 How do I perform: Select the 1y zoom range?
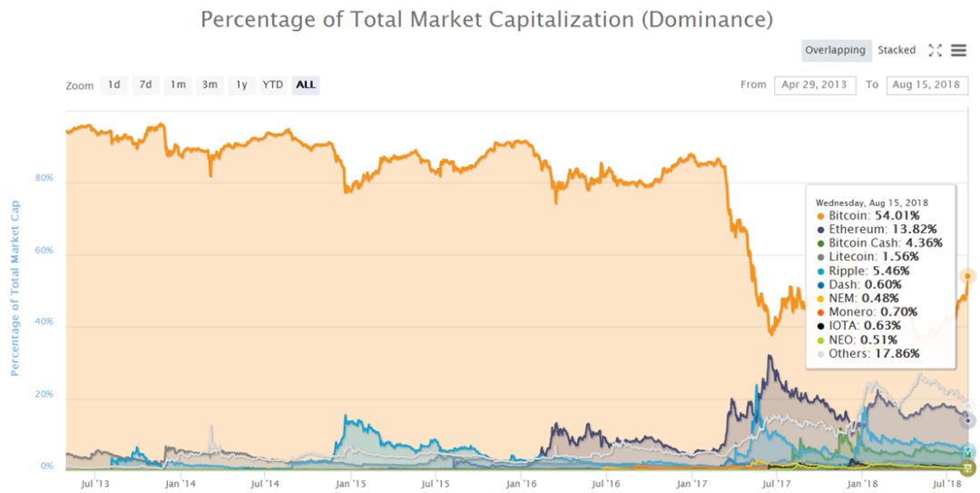(242, 84)
